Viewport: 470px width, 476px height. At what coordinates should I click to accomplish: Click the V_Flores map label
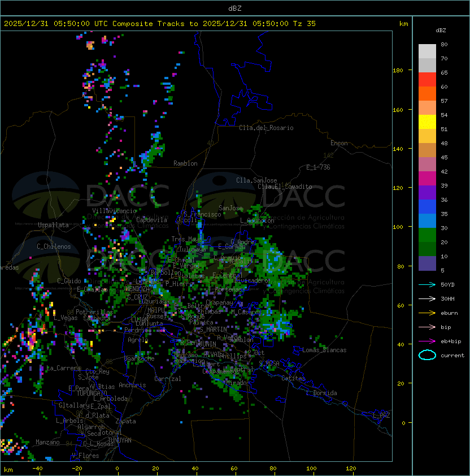(85, 456)
